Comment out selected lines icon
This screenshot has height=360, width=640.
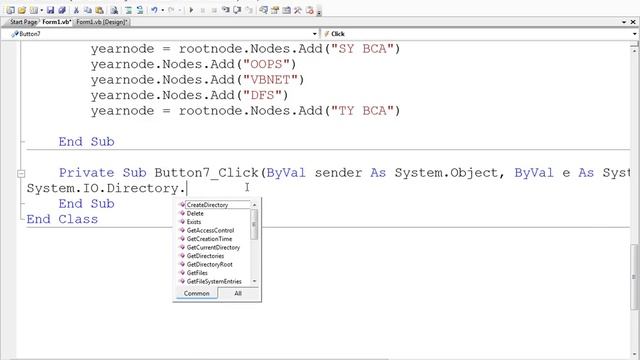(x=128, y=10)
